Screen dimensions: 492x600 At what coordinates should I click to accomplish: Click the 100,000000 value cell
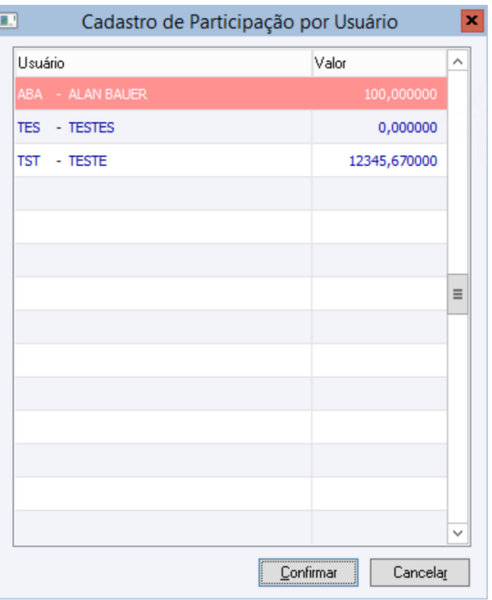pos(380,94)
